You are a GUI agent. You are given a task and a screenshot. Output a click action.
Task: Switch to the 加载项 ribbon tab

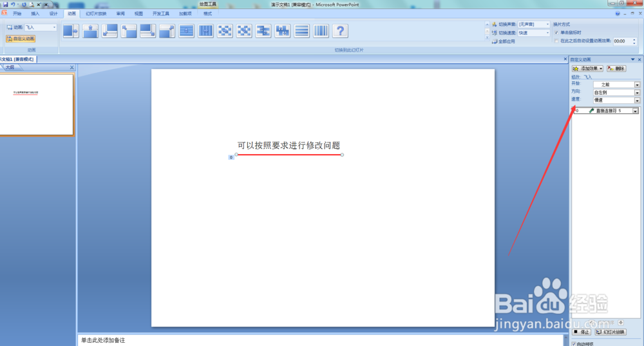coord(185,14)
